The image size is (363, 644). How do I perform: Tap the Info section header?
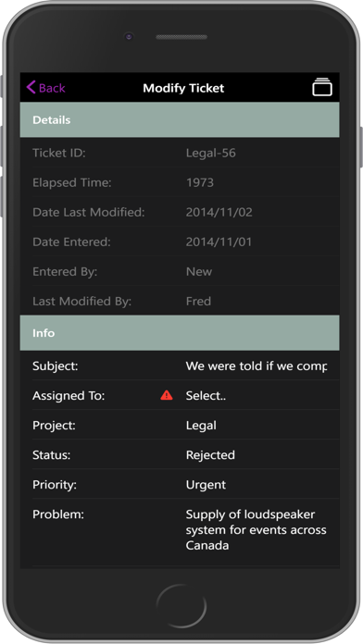click(x=180, y=333)
